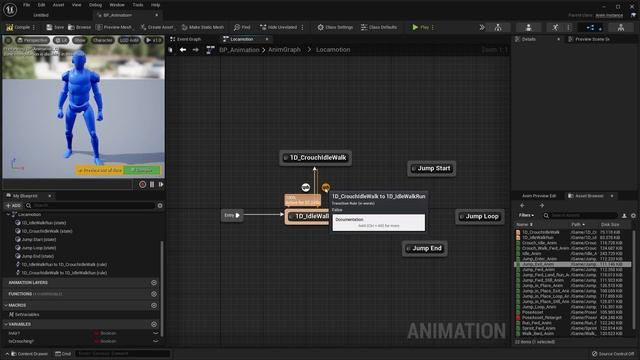Open the Asset menu
The image size is (640, 360).
(58, 5)
